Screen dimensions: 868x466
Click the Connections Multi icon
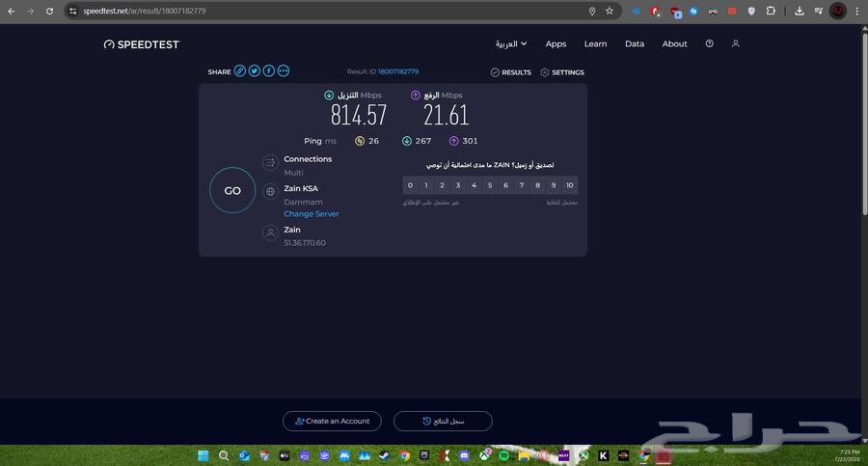pyautogui.click(x=270, y=162)
